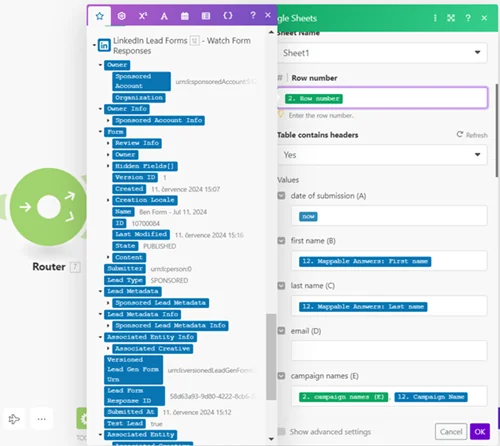
Task: Click the email (D) input field
Action: [389, 351]
